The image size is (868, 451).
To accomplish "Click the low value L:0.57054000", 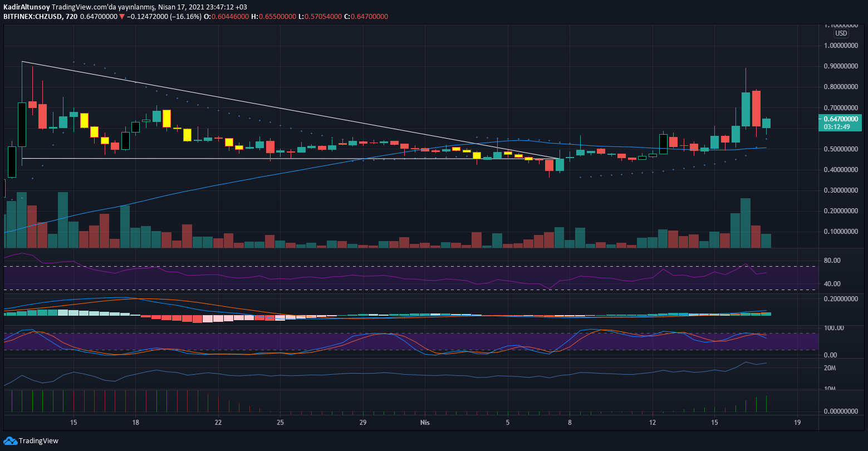I will (x=320, y=17).
